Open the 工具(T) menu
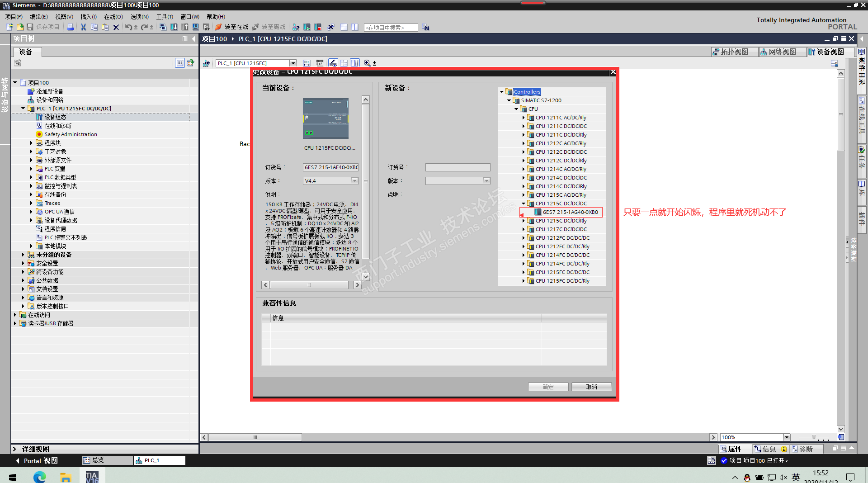 coord(165,17)
